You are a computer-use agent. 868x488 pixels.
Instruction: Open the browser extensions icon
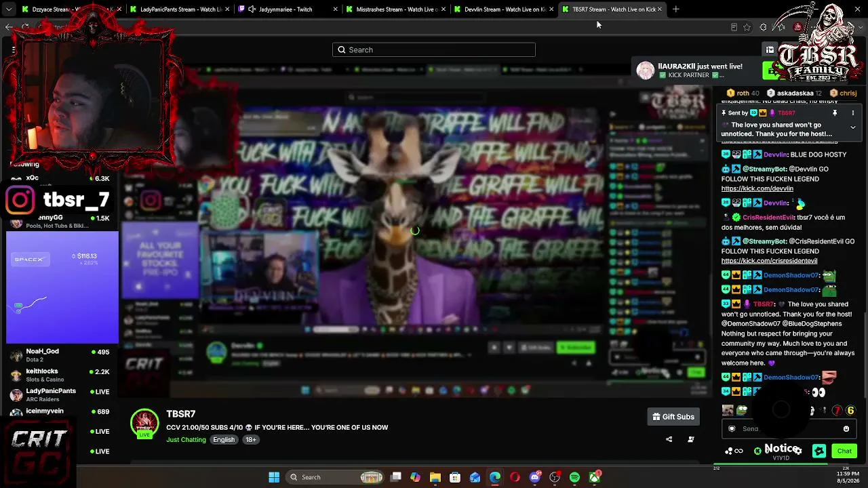point(763,27)
